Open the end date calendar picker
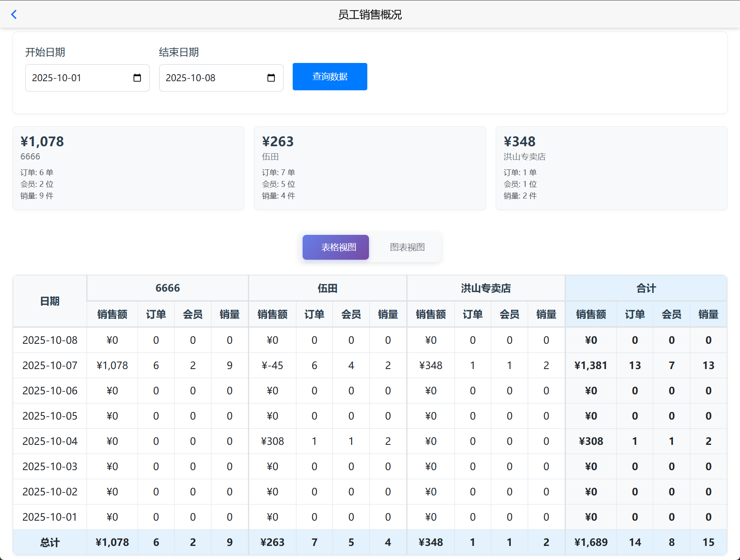This screenshot has height=560, width=740. pos(271,77)
